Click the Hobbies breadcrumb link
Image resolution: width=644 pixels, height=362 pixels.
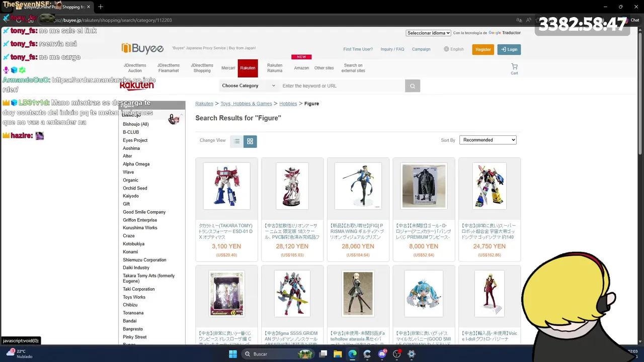pyautogui.click(x=288, y=104)
